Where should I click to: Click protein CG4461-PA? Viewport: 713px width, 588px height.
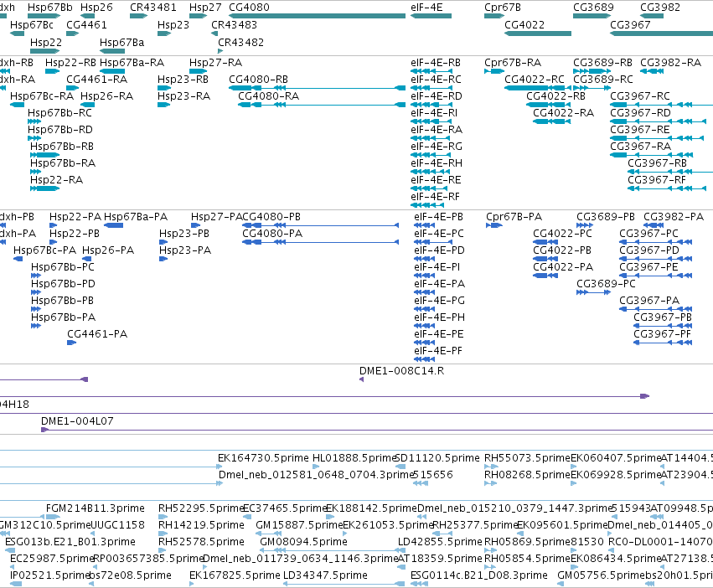point(97,334)
